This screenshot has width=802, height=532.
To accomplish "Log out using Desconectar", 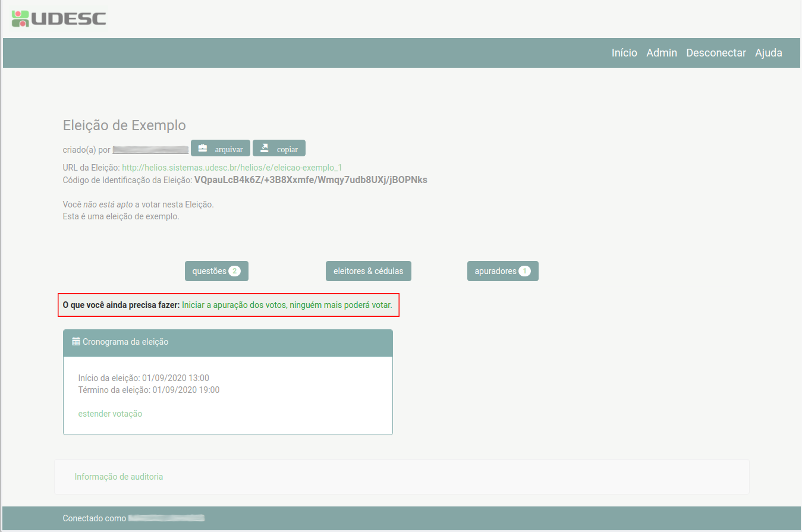I will tap(716, 53).
